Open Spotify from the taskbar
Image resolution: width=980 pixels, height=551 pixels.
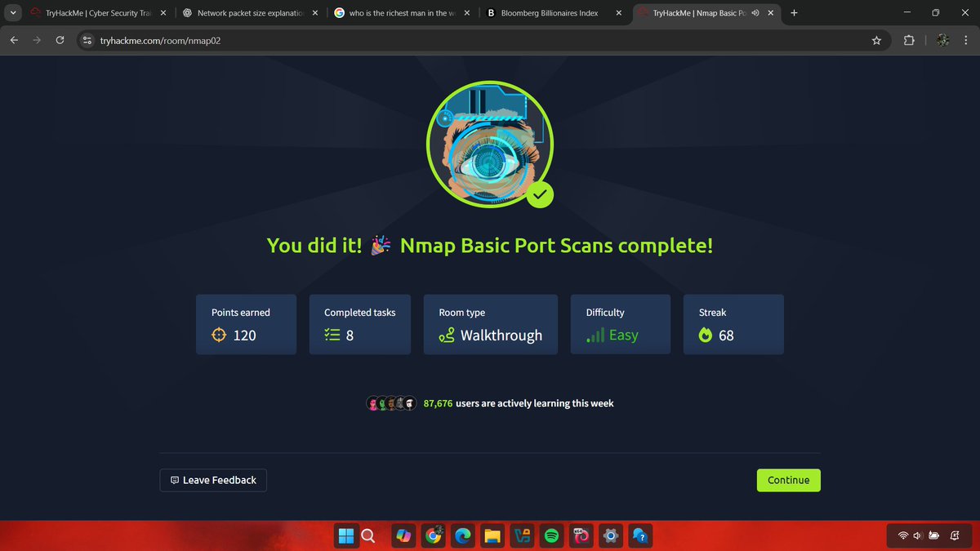[551, 535]
